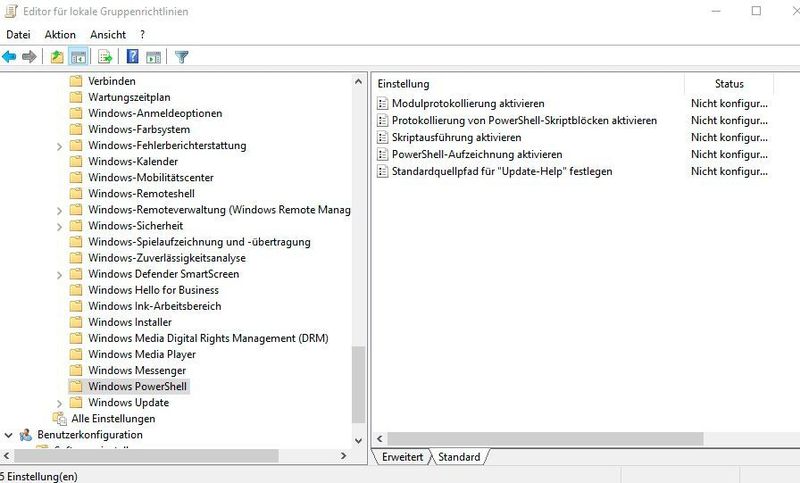Screen dimensions: 800x483
Task: Click settings list horizontal scrollbar thumb
Action: 545,439
